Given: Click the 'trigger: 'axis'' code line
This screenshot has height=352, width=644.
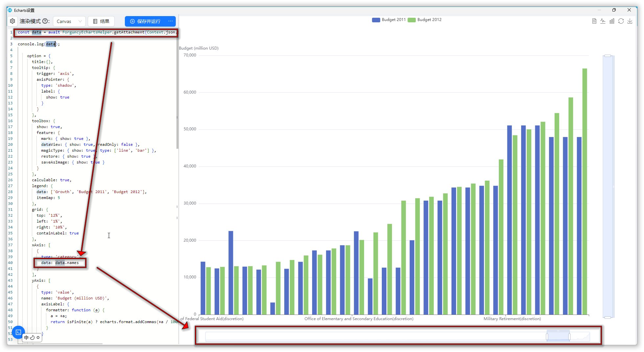Looking at the screenshot, I should [x=55, y=74].
